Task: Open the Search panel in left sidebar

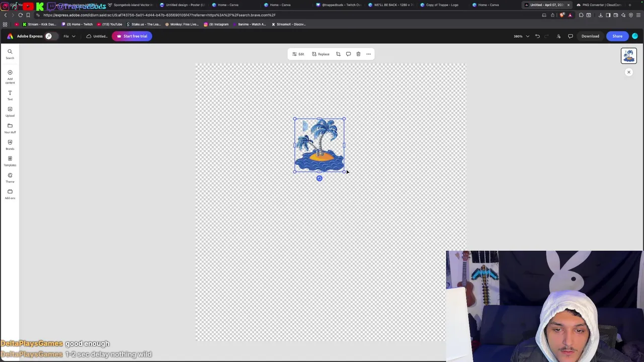Action: pos(10,54)
